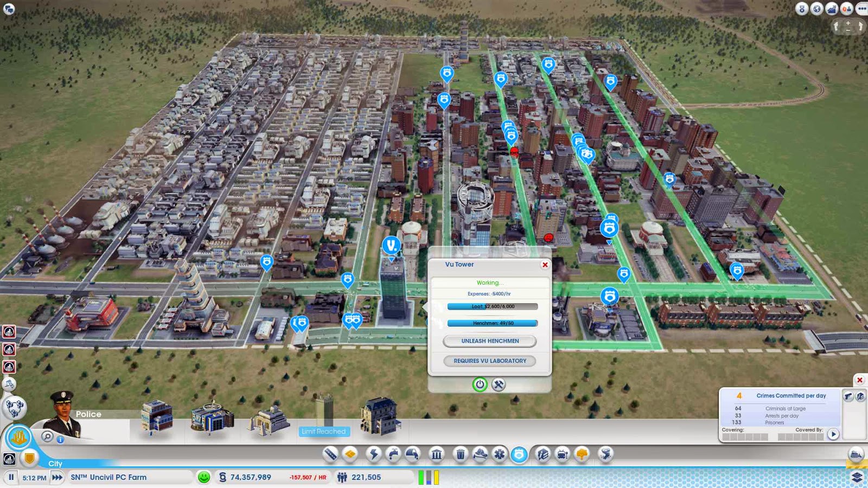Image resolution: width=868 pixels, height=488 pixels.
Task: Open the Vu Tower edit tools icon
Action: [498, 384]
